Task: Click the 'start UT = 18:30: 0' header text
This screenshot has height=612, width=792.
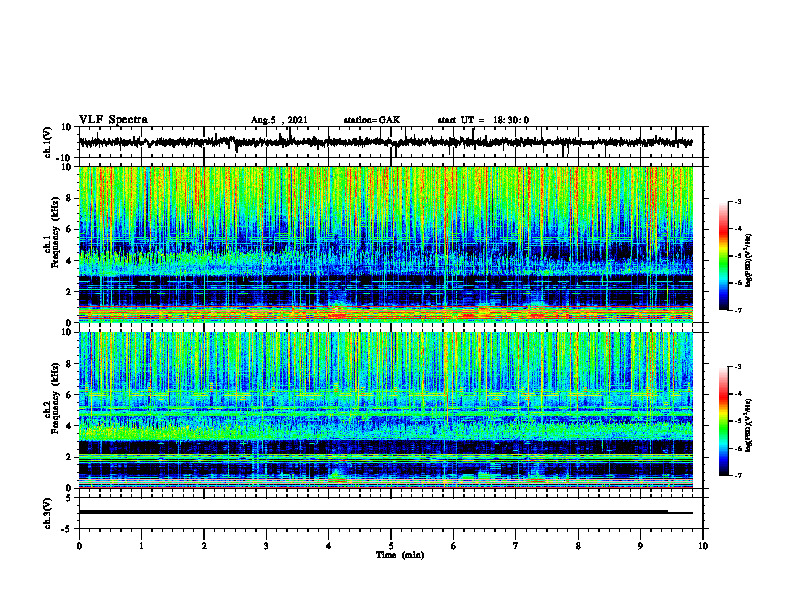Action: (x=483, y=120)
